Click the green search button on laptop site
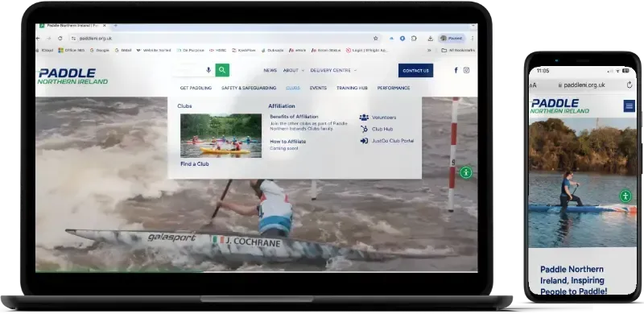Screen dimensions: 644x314 222,70
